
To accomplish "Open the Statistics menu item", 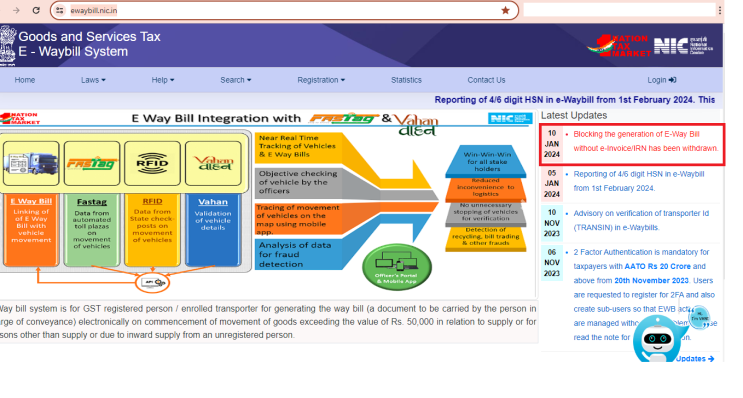I will point(406,80).
